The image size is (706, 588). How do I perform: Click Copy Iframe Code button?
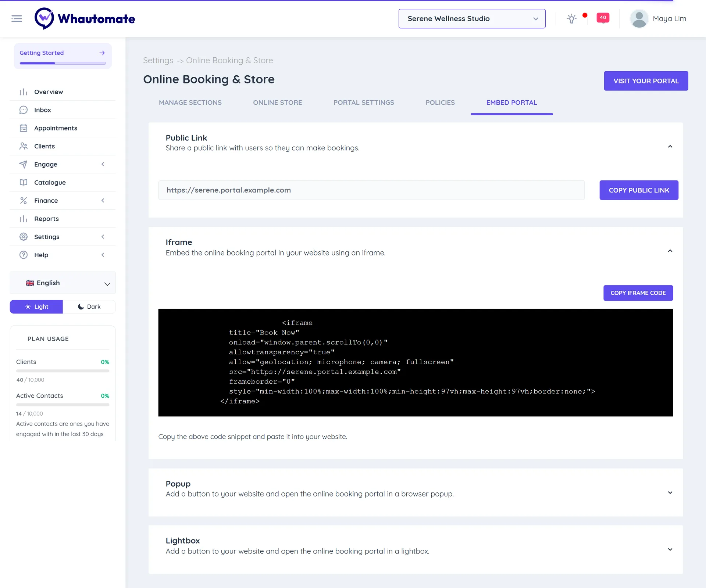638,293
